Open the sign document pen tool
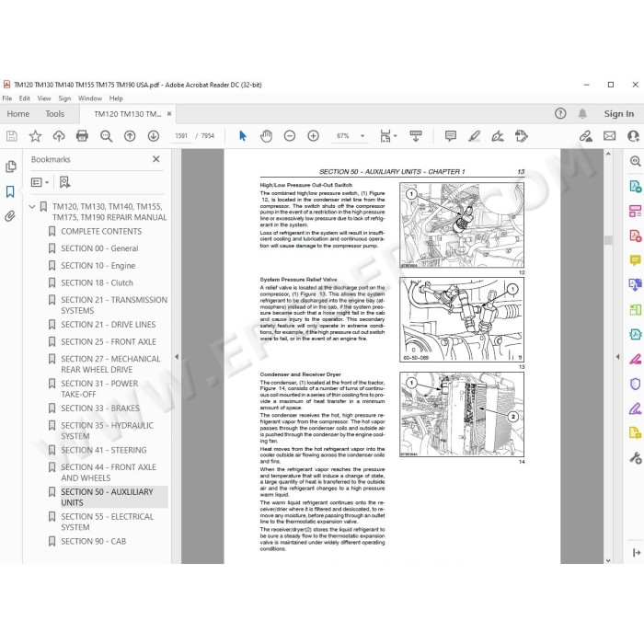This screenshot has height=644, width=644. click(x=498, y=136)
